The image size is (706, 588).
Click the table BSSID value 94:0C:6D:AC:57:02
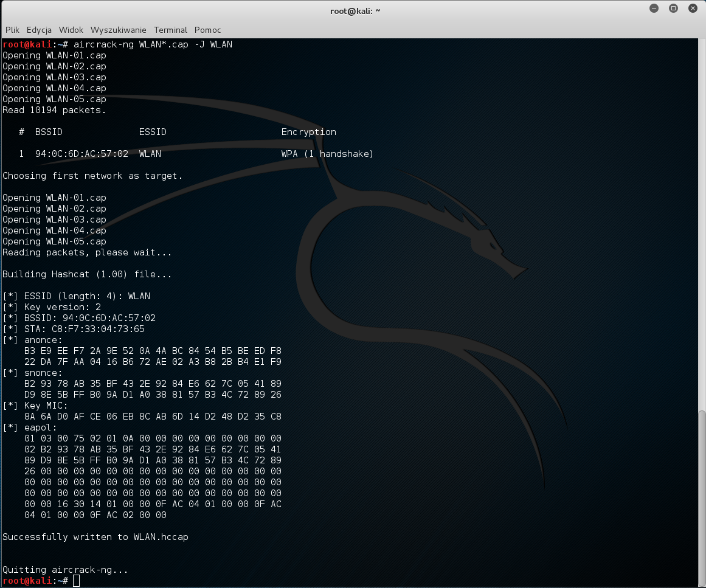81,154
